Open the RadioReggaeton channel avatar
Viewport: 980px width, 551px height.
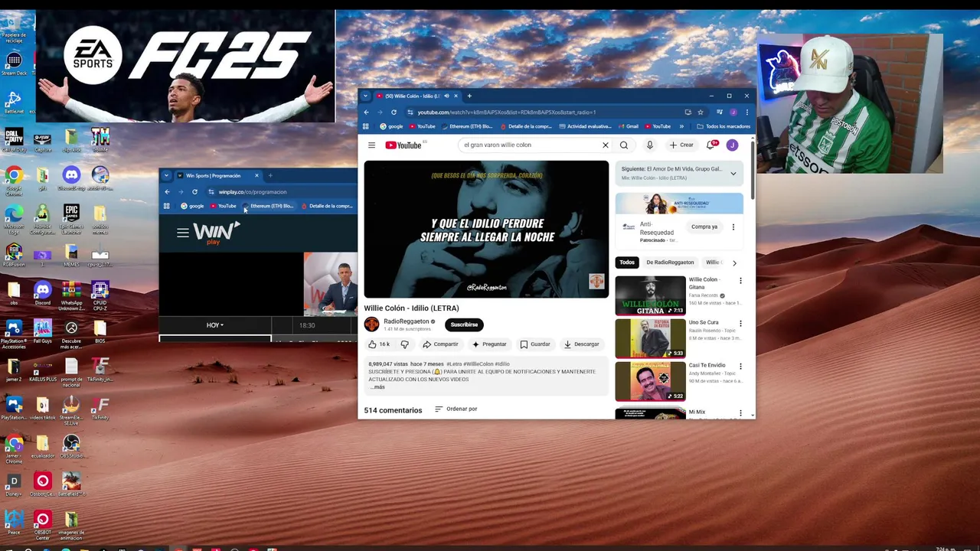[x=371, y=324]
